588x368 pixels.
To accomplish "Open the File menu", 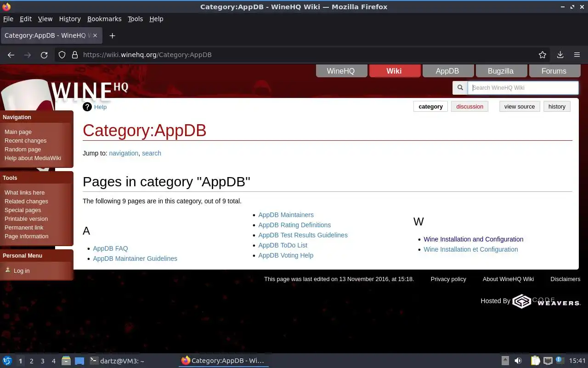I will pyautogui.click(x=8, y=19).
